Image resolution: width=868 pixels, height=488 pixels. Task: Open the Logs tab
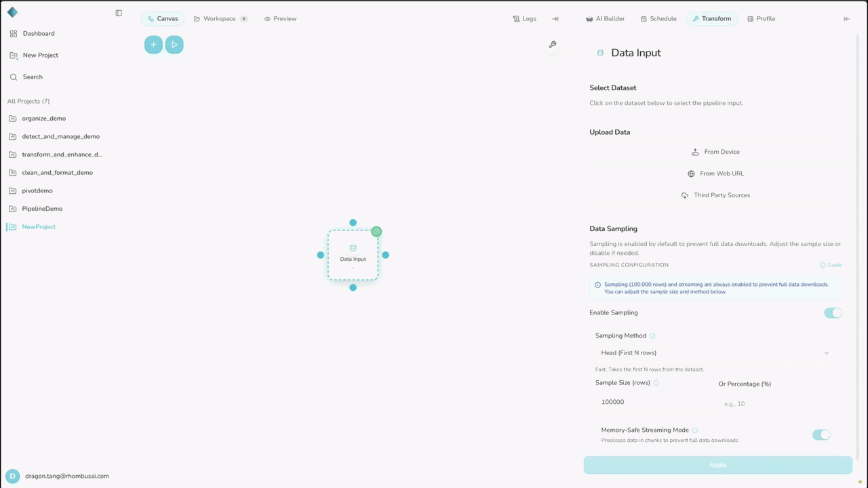525,19
